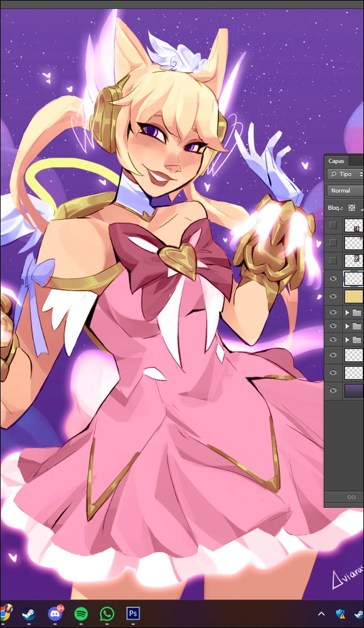Viewport: 364px width, 628px height.
Task: Switch to the Capas panel tab
Action: pyautogui.click(x=336, y=161)
